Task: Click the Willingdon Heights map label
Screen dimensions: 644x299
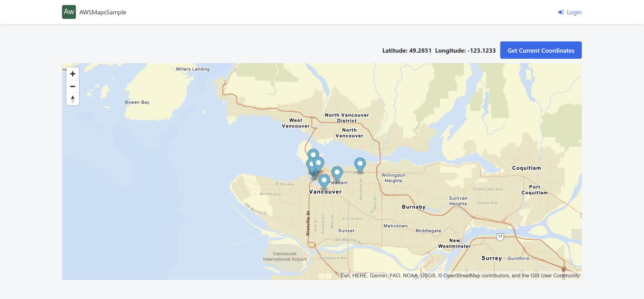Action: click(x=393, y=178)
